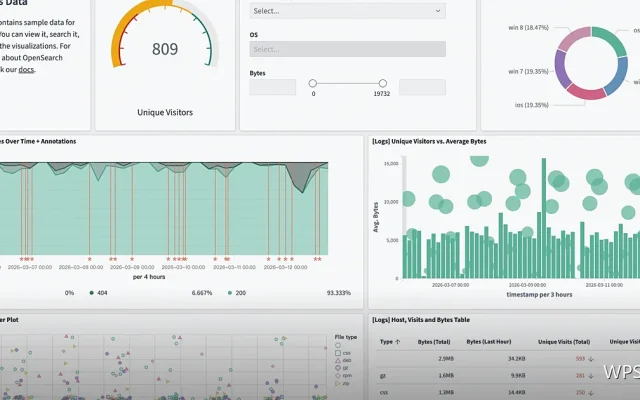This screenshot has height=400, width=640.
Task: Toggle the 404 series legend dot
Action: coord(91,293)
